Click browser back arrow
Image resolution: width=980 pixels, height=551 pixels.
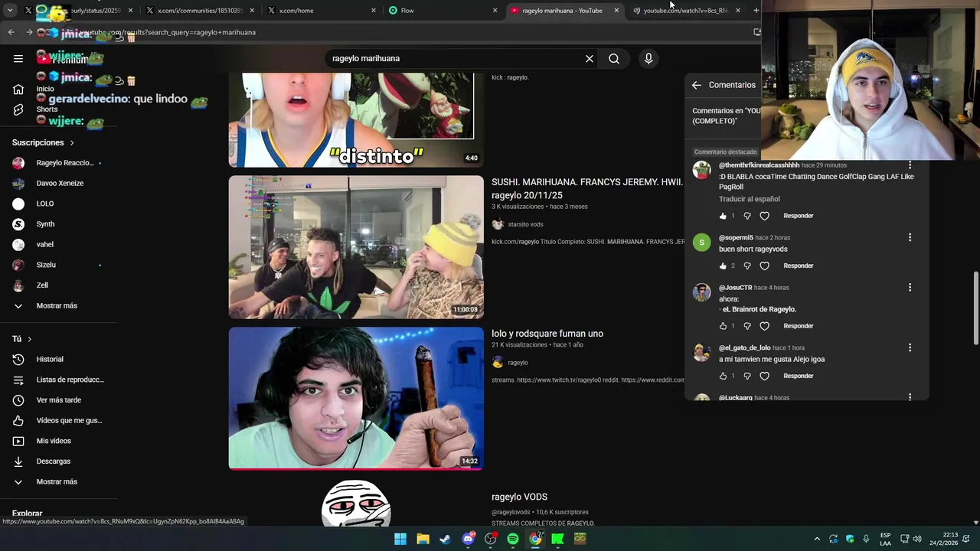pyautogui.click(x=11, y=32)
